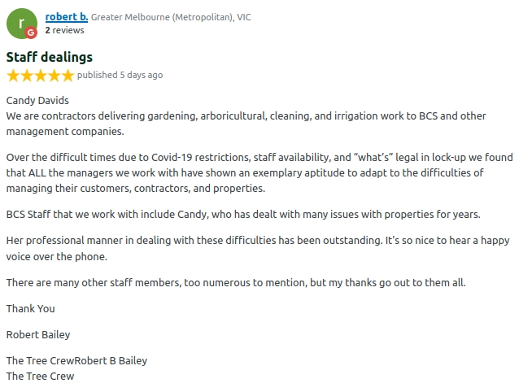532x392 pixels.
Task: Click the published 5 days ago timestamp
Action: pos(120,76)
